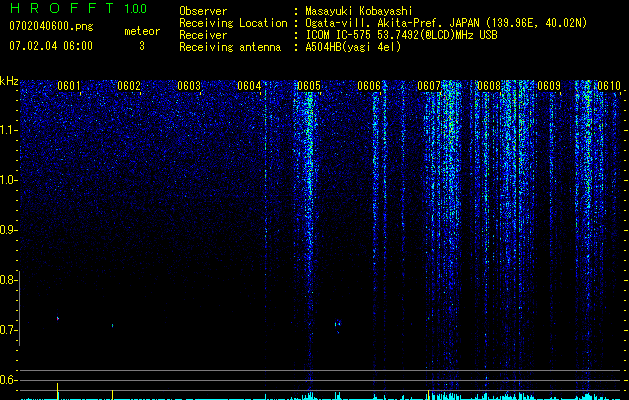This screenshot has width=629, height=400.
Task: Click the red meteor echo near 0601
Action: pyautogui.click(x=58, y=319)
